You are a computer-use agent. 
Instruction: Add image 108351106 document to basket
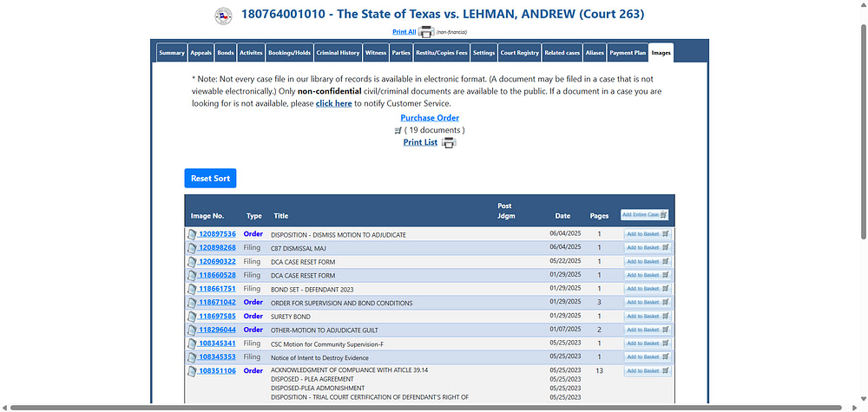pyautogui.click(x=648, y=371)
